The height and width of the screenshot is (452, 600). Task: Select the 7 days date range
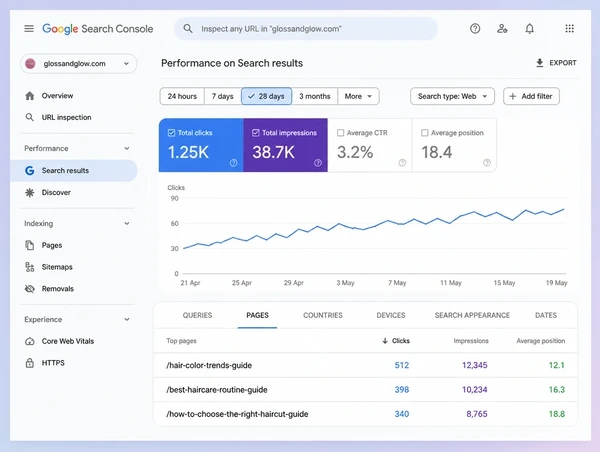[223, 96]
